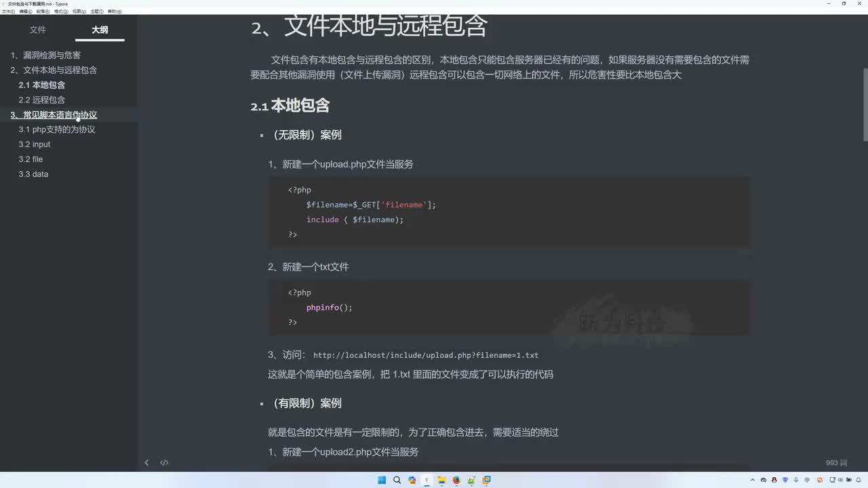Click line 1、新建一个upload.php文件当服务
This screenshot has height=488, width=868.
tap(340, 164)
